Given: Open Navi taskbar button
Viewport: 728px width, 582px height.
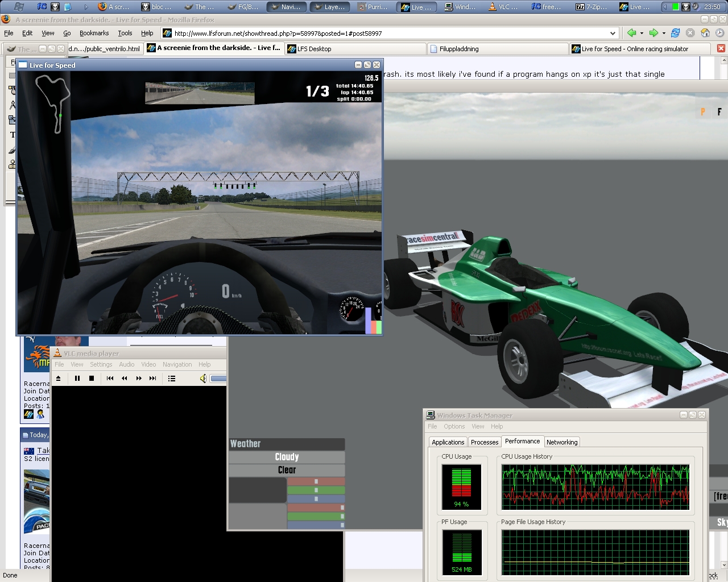Looking at the screenshot, I should click(287, 7).
